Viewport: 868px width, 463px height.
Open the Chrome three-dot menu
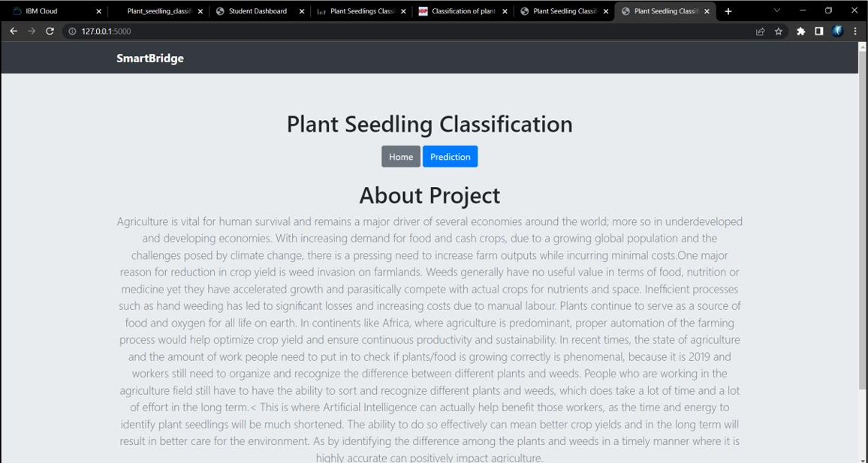point(855,32)
